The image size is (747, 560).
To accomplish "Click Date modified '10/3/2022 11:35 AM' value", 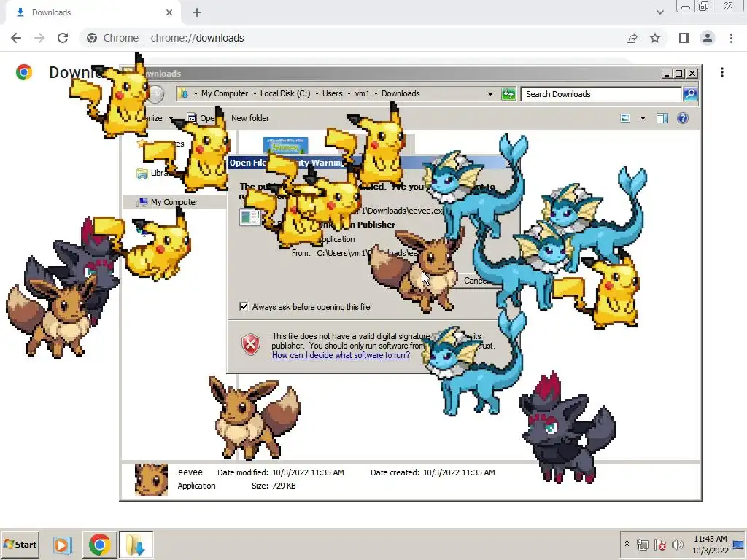I will coord(308,472).
